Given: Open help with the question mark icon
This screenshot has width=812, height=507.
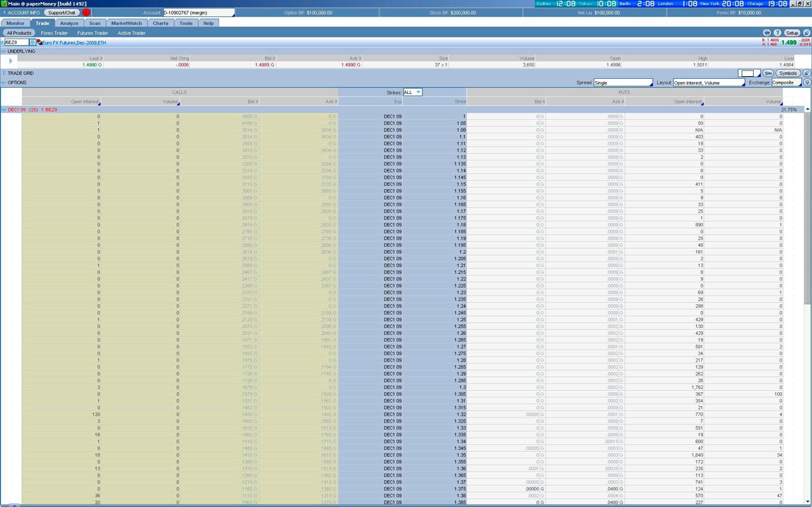Looking at the screenshot, I should point(777,33).
